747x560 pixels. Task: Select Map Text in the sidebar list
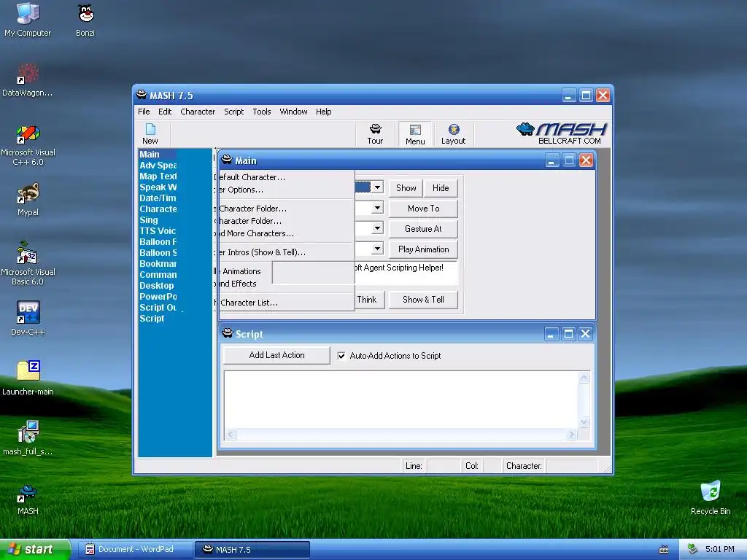pyautogui.click(x=158, y=176)
